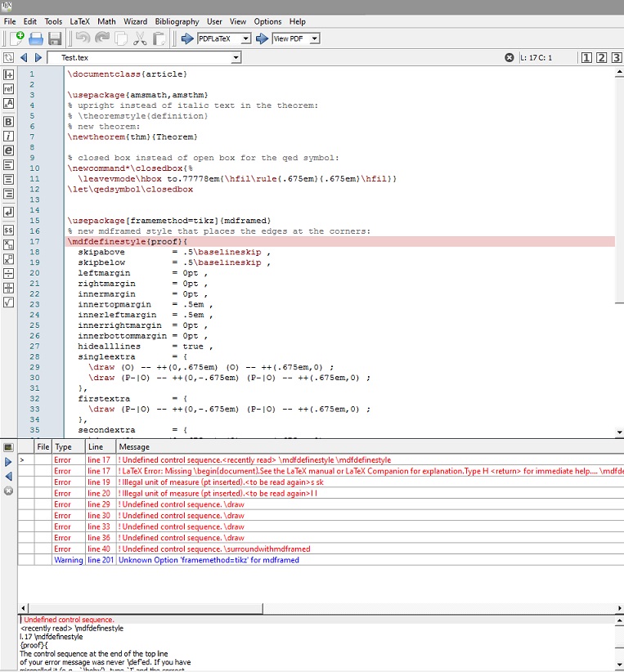The height and width of the screenshot is (672, 624).
Task: Open the View PDF dropdown
Action: coord(315,38)
